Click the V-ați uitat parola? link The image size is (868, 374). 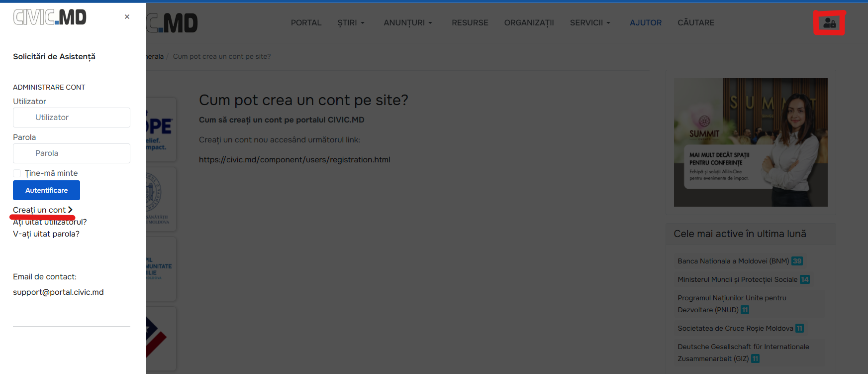tap(46, 234)
